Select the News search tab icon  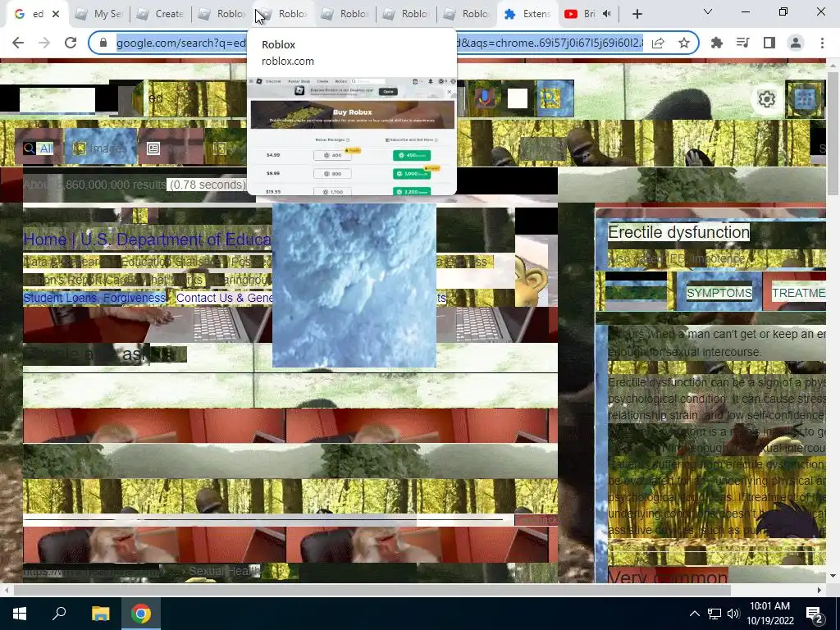[153, 148]
